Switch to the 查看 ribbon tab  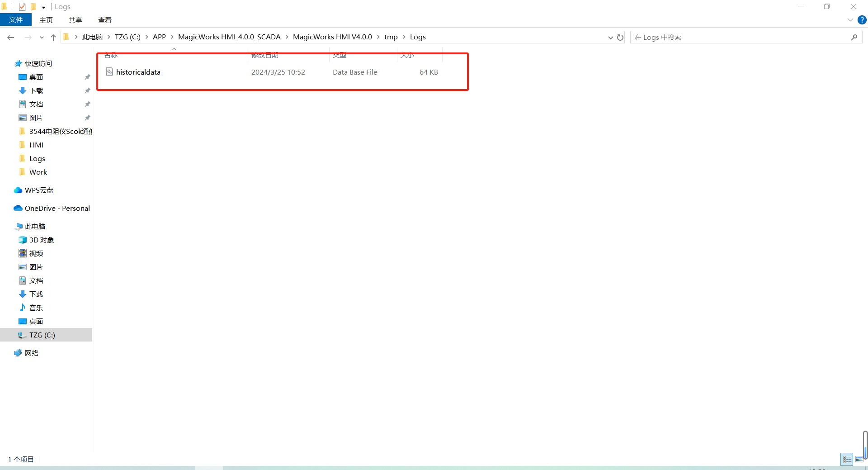tap(104, 20)
